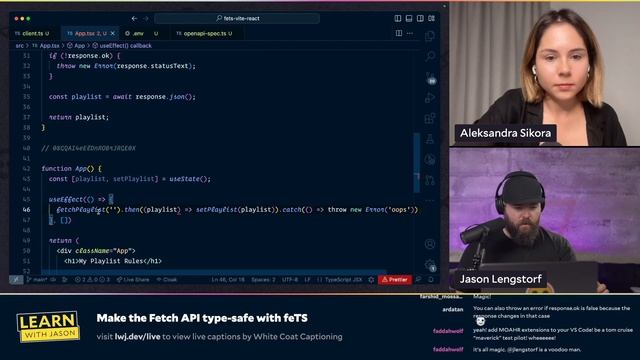640x360 pixels.
Task: Change end of line sequence LF
Action: coord(307,280)
